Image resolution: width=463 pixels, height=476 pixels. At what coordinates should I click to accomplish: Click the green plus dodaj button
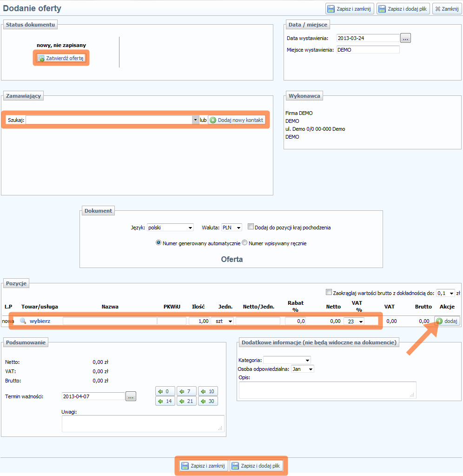(x=447, y=321)
